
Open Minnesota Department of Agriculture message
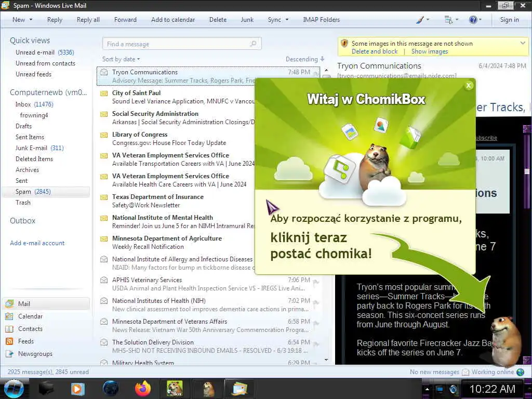[177, 242]
